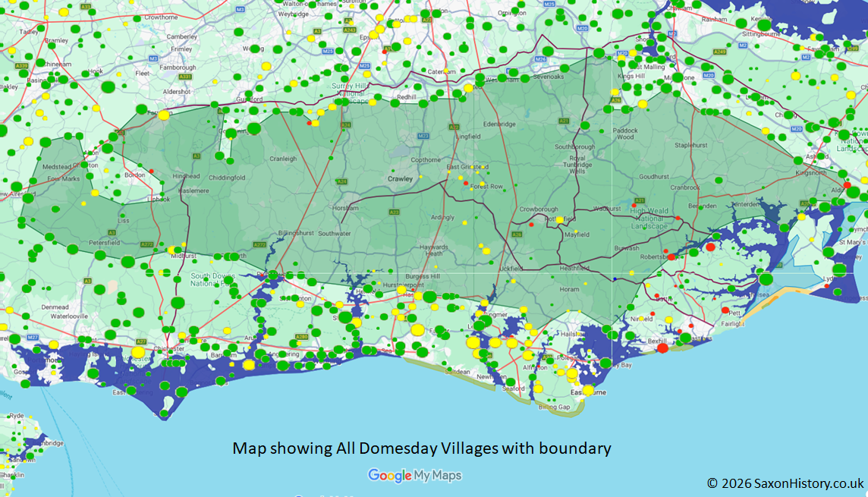868x497 pixels.
Task: Select the large green marker near Bexhill
Action: 685,338
